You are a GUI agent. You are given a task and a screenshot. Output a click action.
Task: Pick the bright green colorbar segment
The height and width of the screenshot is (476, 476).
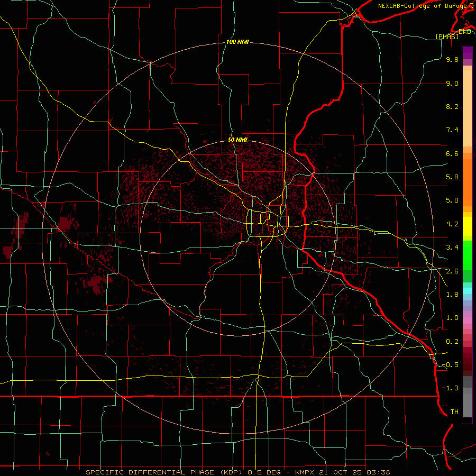click(x=467, y=255)
